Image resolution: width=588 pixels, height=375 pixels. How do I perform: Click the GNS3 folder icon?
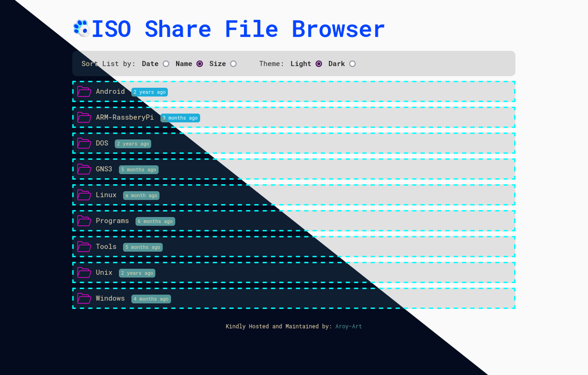[x=84, y=169]
